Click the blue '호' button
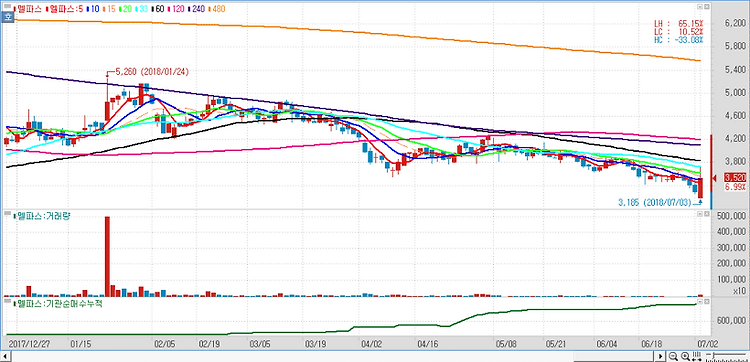The height and width of the screenshot is (362, 750). click(x=7, y=17)
